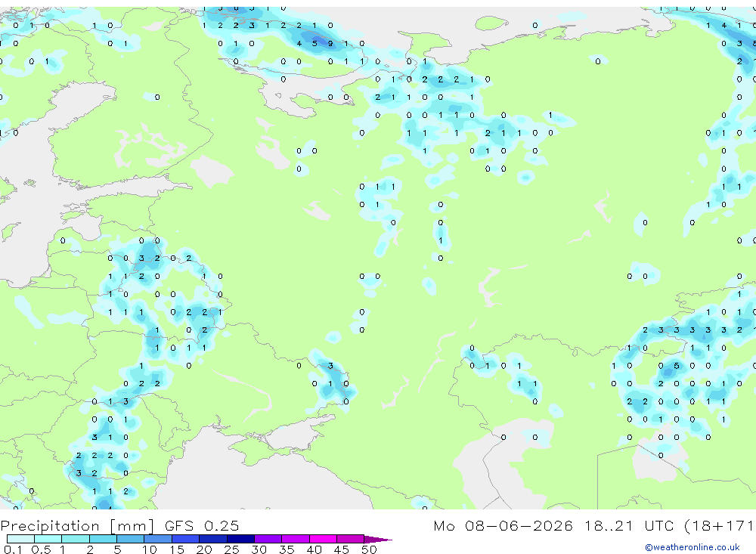Click the '10' legend scale label
Viewport: 756px width, 554px height.
click(150, 549)
